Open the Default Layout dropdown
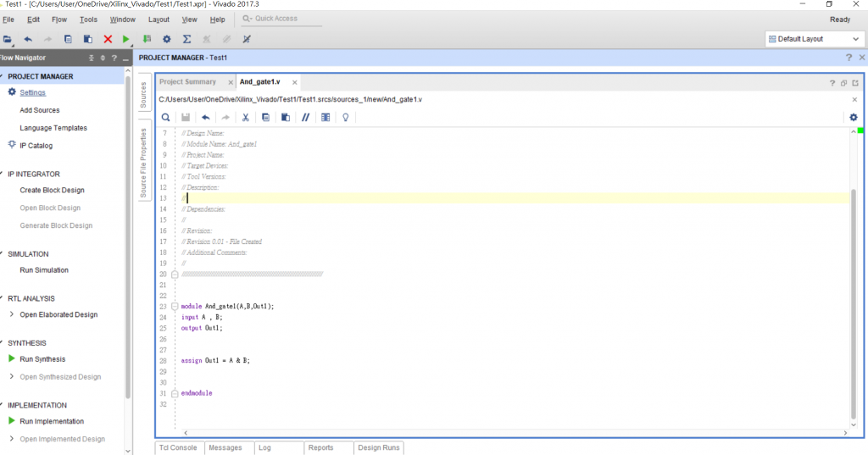The height and width of the screenshot is (455, 868). (x=814, y=39)
